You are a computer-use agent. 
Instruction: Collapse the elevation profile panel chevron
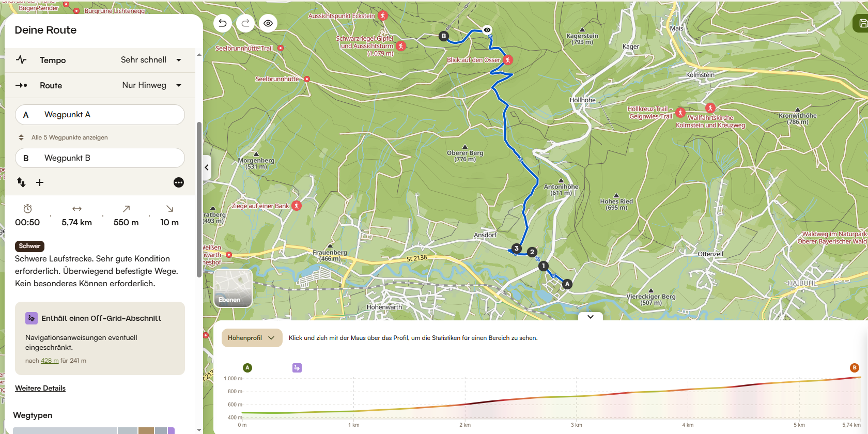pos(591,316)
